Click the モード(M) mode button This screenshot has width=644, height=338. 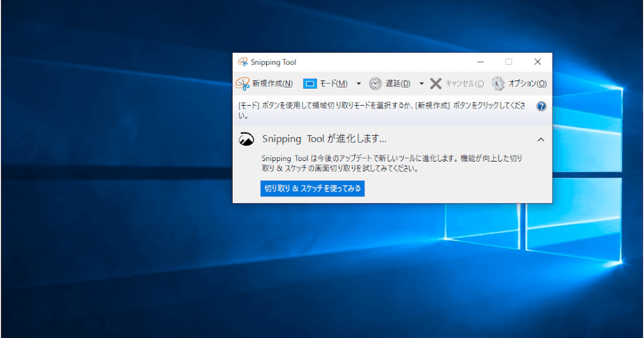click(326, 84)
